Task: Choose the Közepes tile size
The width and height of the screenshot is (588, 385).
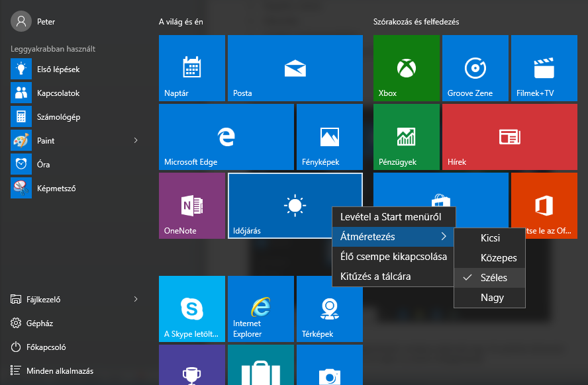Action: click(x=490, y=258)
